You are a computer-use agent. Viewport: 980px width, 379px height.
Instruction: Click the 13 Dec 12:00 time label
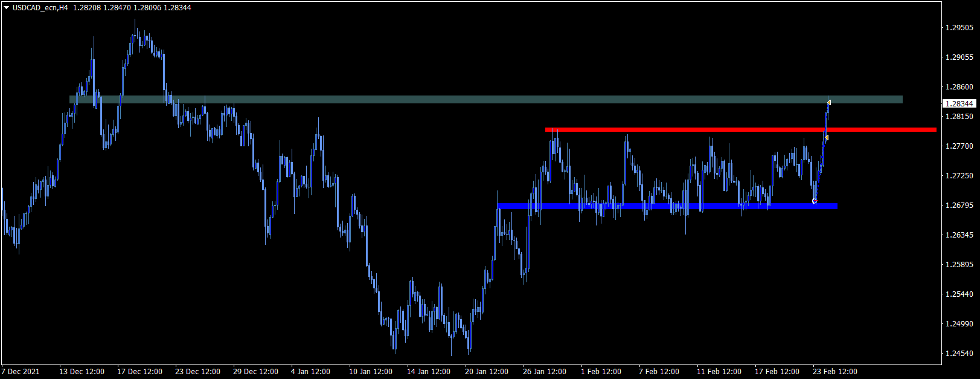tap(82, 372)
